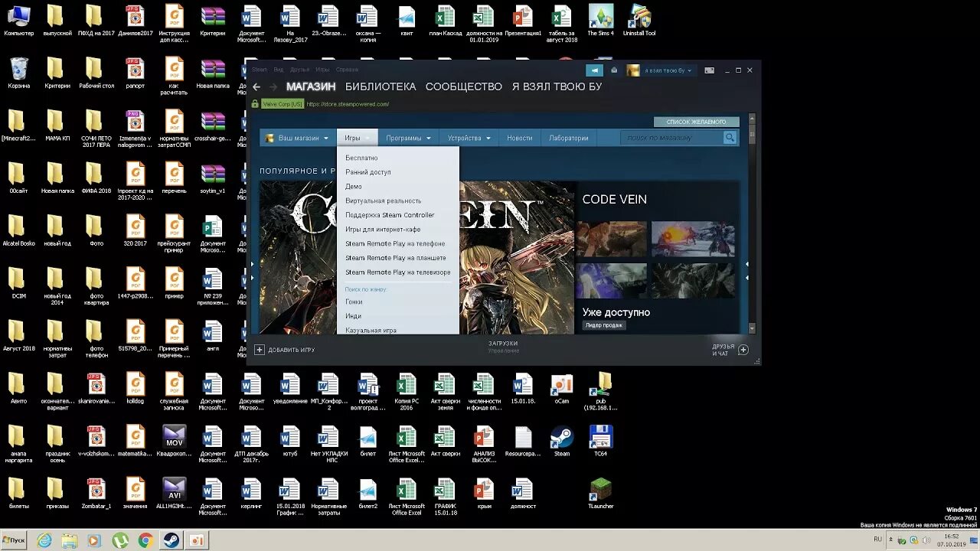Click Steam icon in Windows taskbar

click(171, 540)
